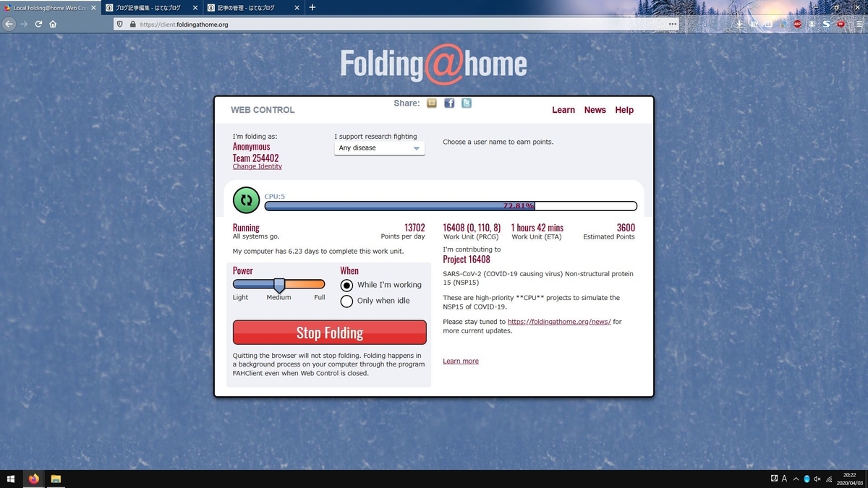Click the shield tracking protection icon
Viewport: 868px width, 488px height.
tap(120, 24)
